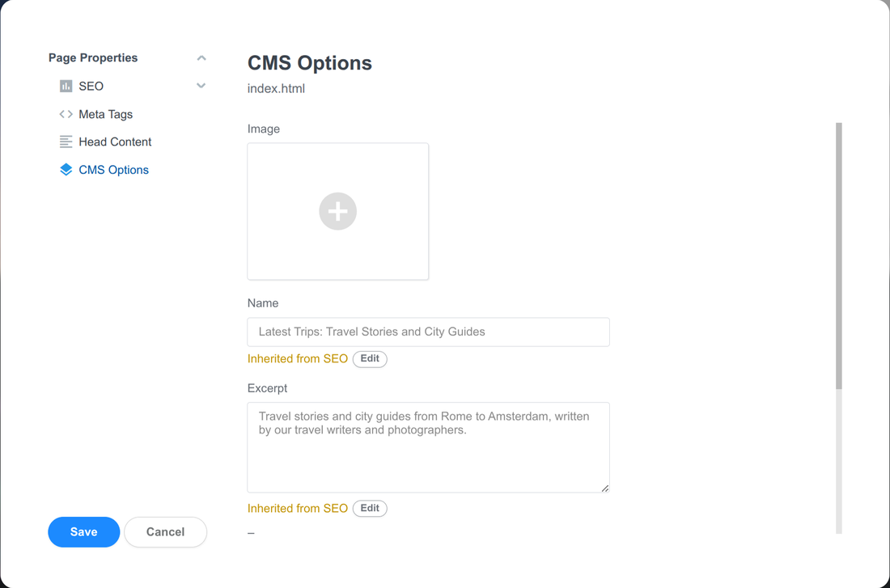
Task: Open the Meta Tags section
Action: click(105, 114)
